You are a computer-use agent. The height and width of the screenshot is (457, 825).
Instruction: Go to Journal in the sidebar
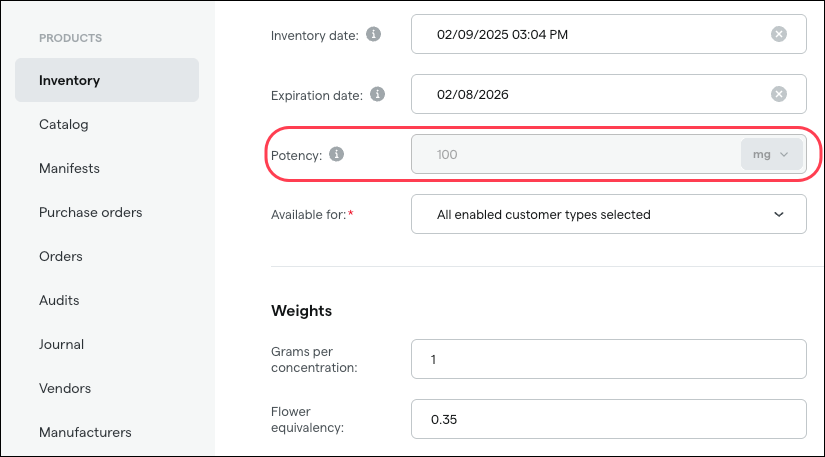tap(61, 344)
